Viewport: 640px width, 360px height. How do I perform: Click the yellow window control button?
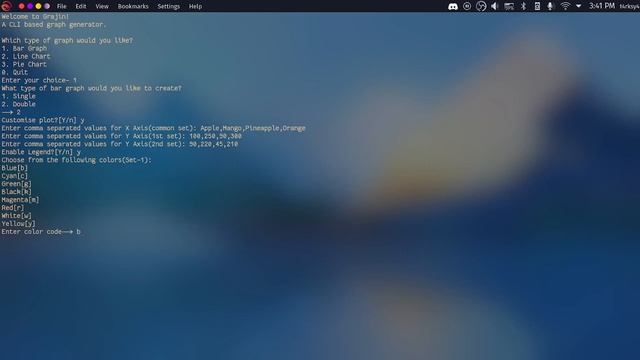tap(38, 6)
